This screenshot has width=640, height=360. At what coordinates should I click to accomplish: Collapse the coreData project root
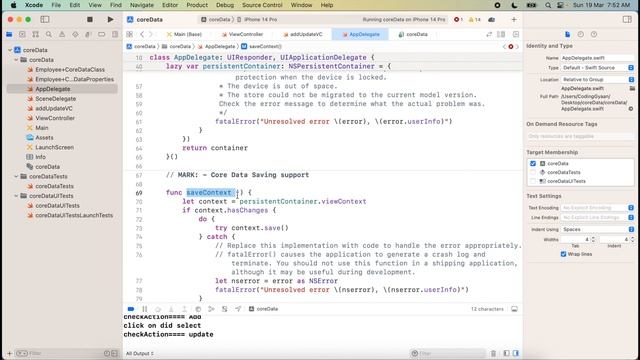tap(10, 50)
